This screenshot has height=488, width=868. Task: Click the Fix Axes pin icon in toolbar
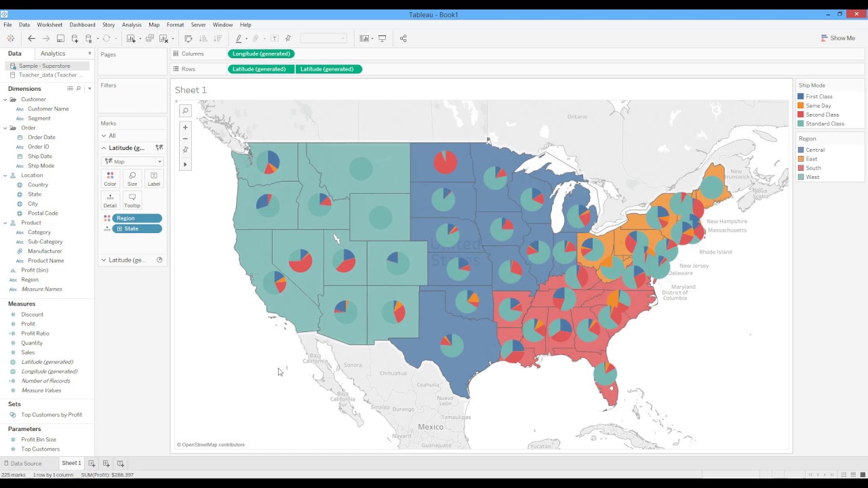288,39
